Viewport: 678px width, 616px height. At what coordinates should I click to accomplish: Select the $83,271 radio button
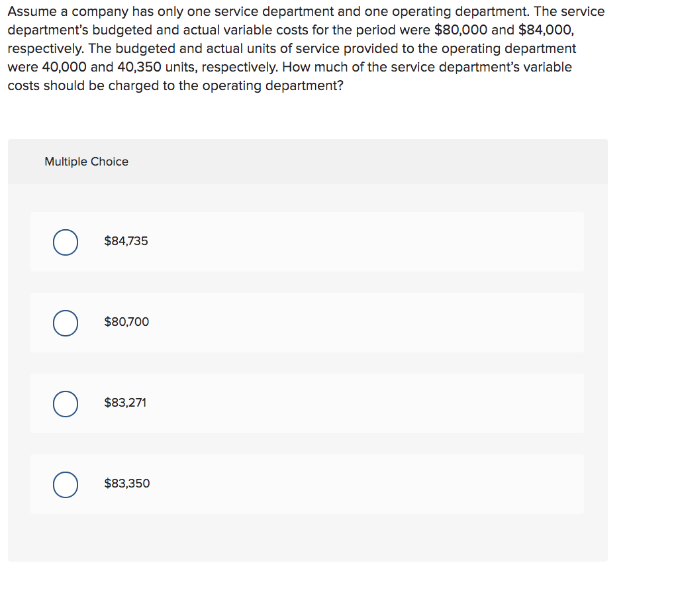(x=65, y=404)
